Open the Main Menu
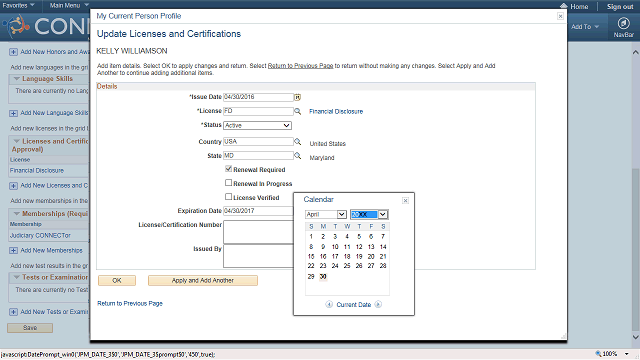 (69, 5)
